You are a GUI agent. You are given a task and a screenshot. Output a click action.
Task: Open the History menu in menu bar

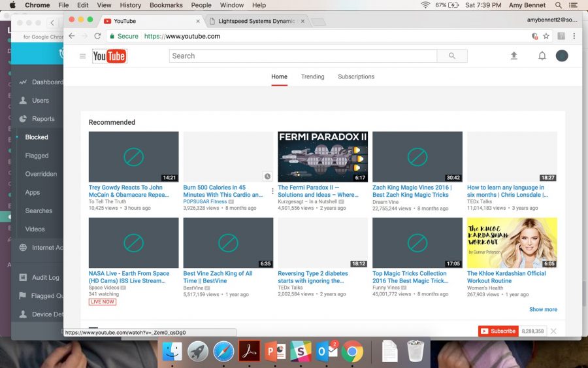pos(131,5)
